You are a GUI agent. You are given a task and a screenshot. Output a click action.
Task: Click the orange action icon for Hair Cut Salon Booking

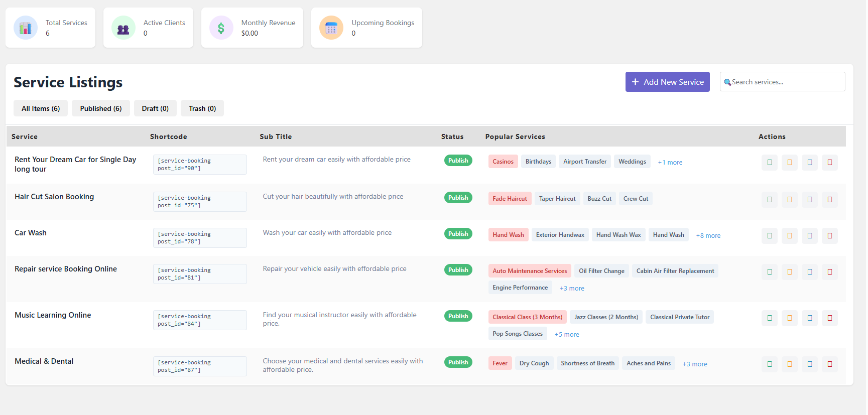[x=789, y=199]
